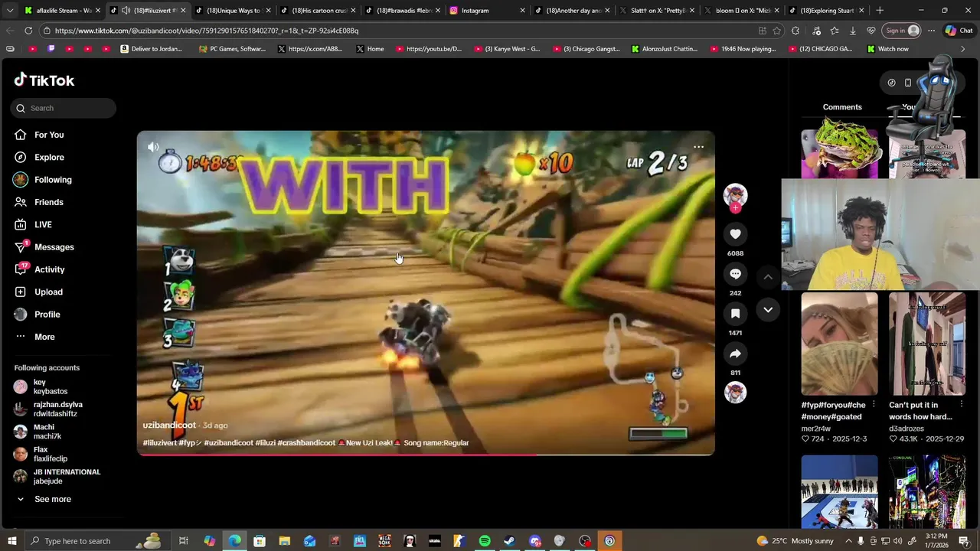Open the d3adrozes video thumbnail
980x551 pixels.
(x=927, y=344)
